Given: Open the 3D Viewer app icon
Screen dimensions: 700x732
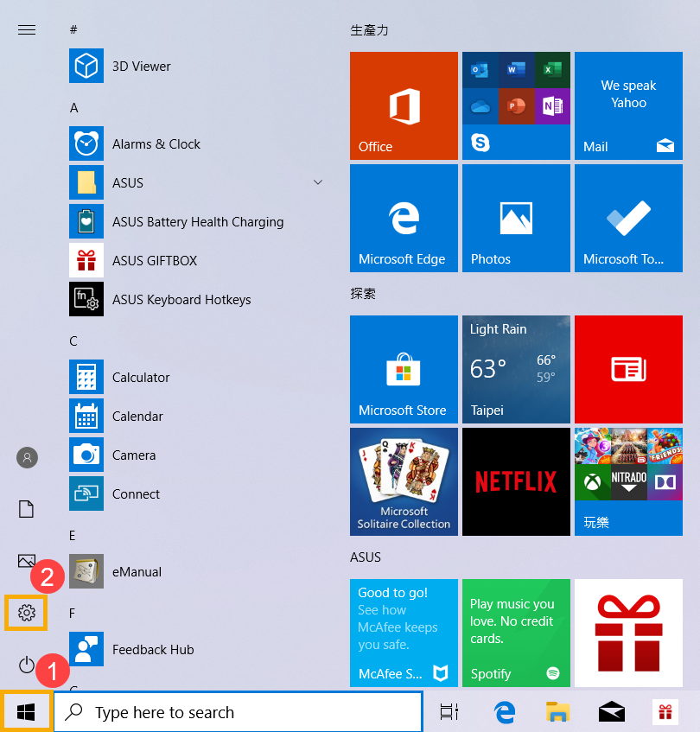Looking at the screenshot, I should click(86, 66).
